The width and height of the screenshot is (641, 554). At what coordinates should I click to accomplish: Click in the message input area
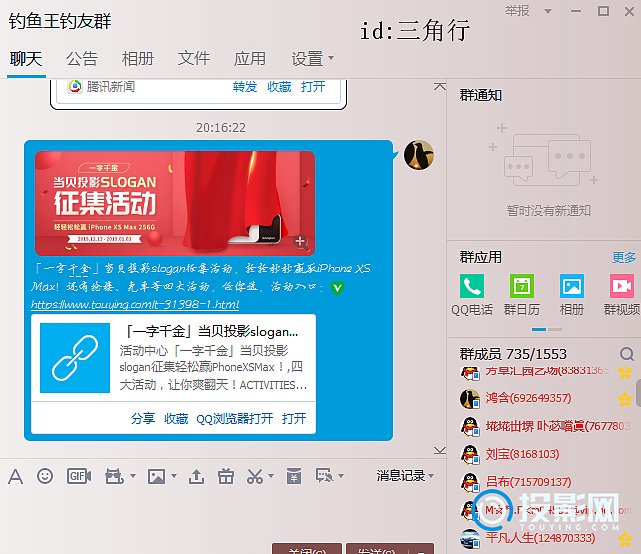221,513
